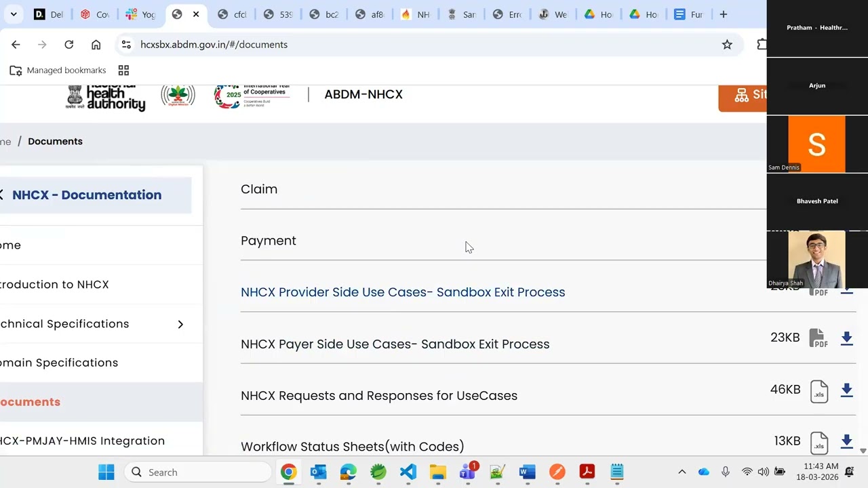Download Workflow Status Sheets file
Image resolution: width=868 pixels, height=488 pixels.
click(x=846, y=441)
